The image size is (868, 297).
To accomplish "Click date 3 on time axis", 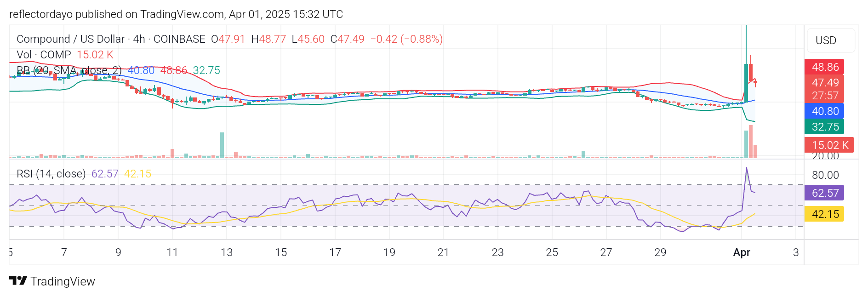I will point(796,252).
